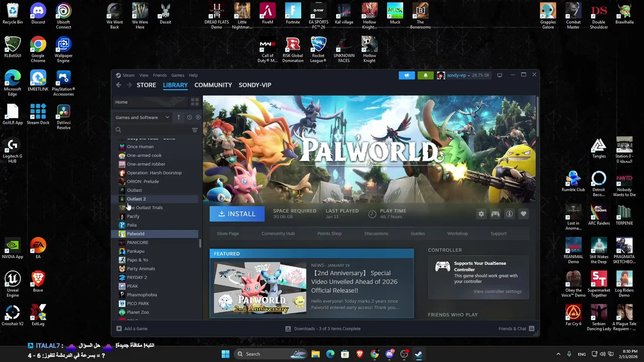This screenshot has width=644, height=362.
Task: Click Windows Start button
Action: 225,354
